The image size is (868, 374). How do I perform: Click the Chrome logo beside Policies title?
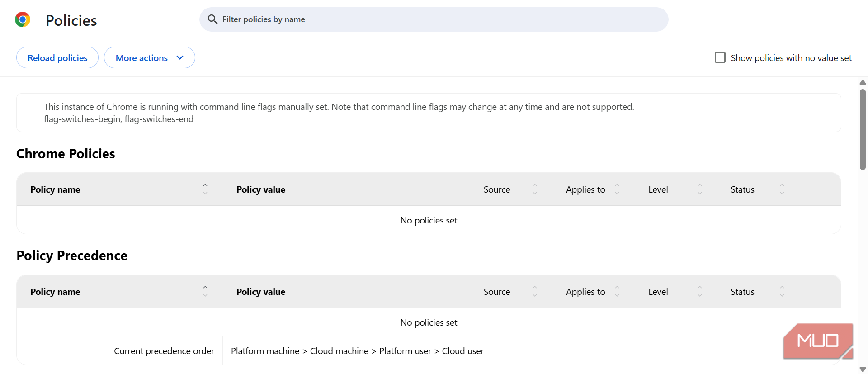point(23,20)
